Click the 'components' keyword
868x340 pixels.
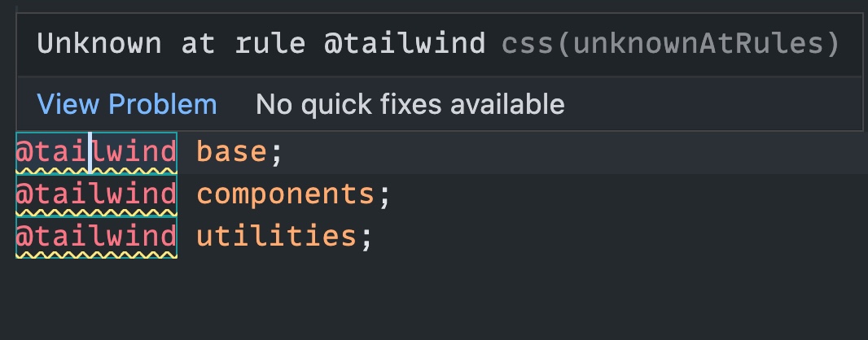click(x=286, y=194)
